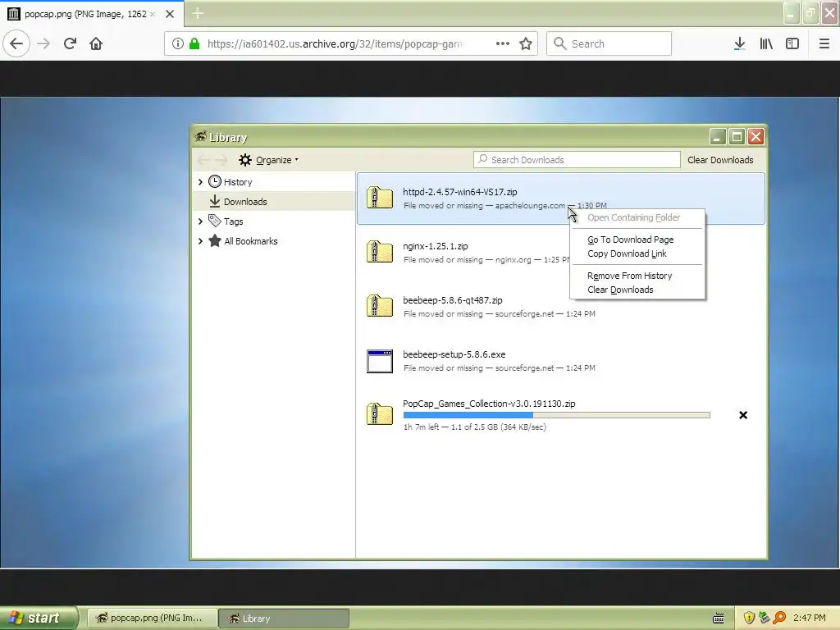
Task: Open the Windows start menu
Action: pyautogui.click(x=39, y=618)
